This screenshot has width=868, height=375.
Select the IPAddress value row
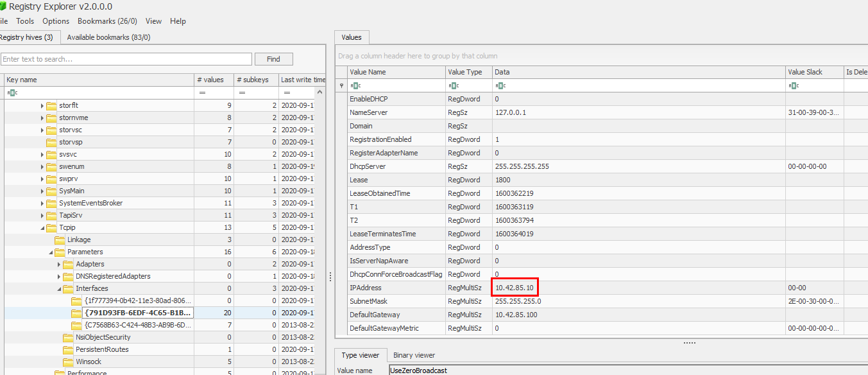396,288
